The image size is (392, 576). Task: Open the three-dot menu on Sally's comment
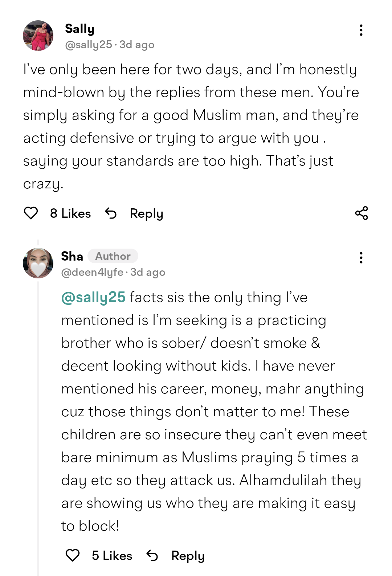coord(361,30)
